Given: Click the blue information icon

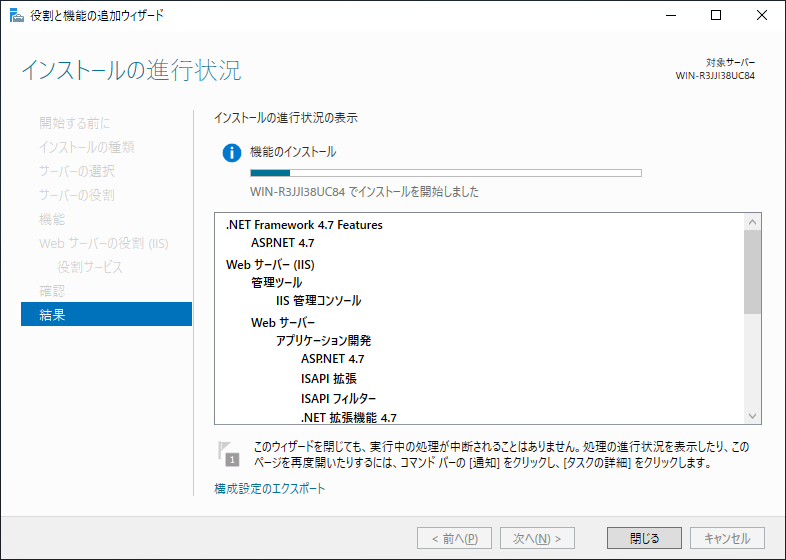Looking at the screenshot, I should (x=232, y=153).
